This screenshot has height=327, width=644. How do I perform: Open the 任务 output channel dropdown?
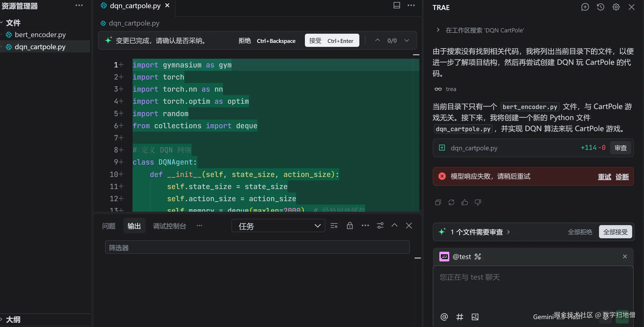pyautogui.click(x=278, y=226)
